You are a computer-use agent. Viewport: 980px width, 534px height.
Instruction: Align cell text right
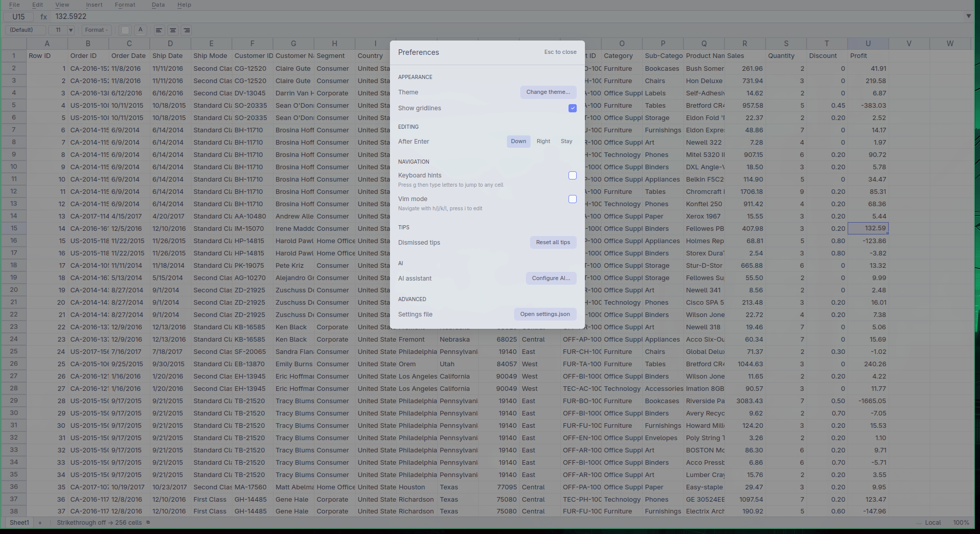[x=187, y=30]
